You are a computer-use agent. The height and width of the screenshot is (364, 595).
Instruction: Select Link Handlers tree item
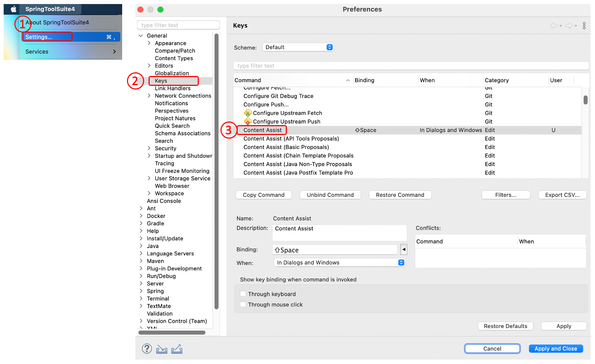pyautogui.click(x=173, y=88)
